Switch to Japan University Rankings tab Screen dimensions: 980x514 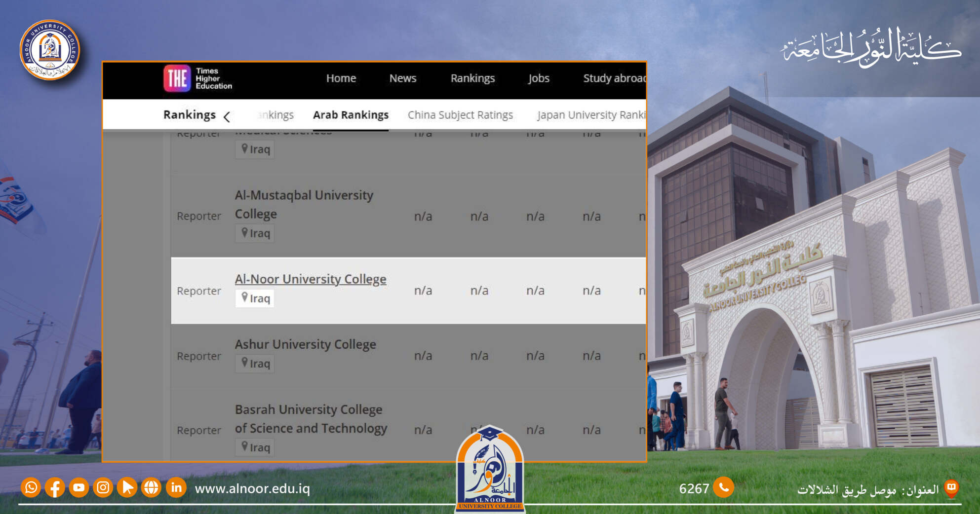(591, 115)
